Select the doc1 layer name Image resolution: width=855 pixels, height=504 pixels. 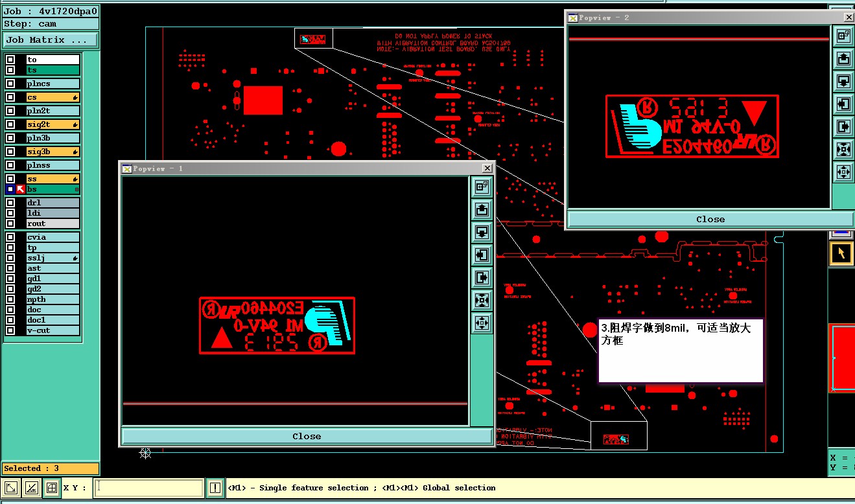[53, 320]
